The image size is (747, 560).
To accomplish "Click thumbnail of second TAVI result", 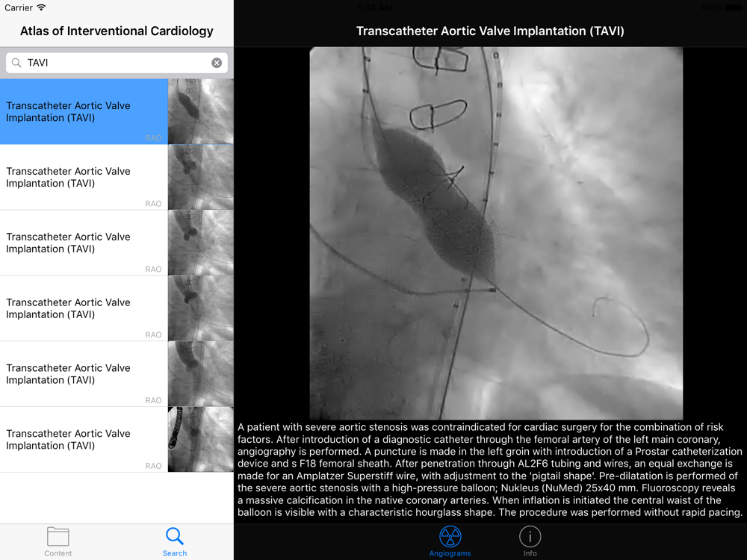I will (200, 177).
